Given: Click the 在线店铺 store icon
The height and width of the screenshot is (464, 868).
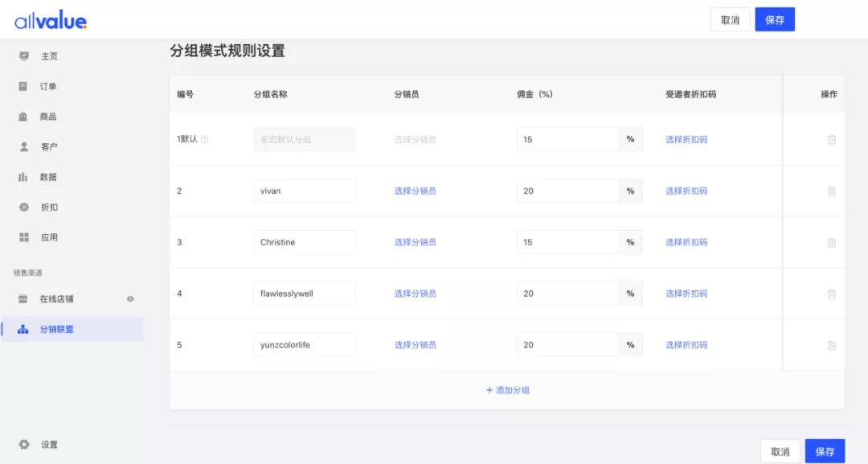Looking at the screenshot, I should [23, 298].
